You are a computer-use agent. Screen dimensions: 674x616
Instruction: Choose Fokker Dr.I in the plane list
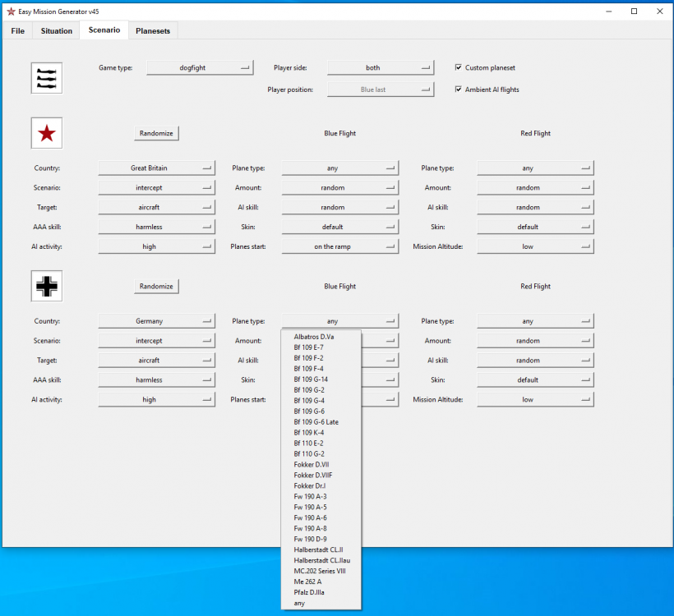tap(309, 485)
